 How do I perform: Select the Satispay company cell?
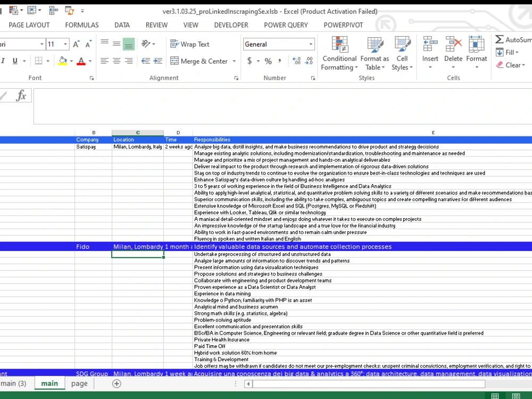click(x=93, y=147)
